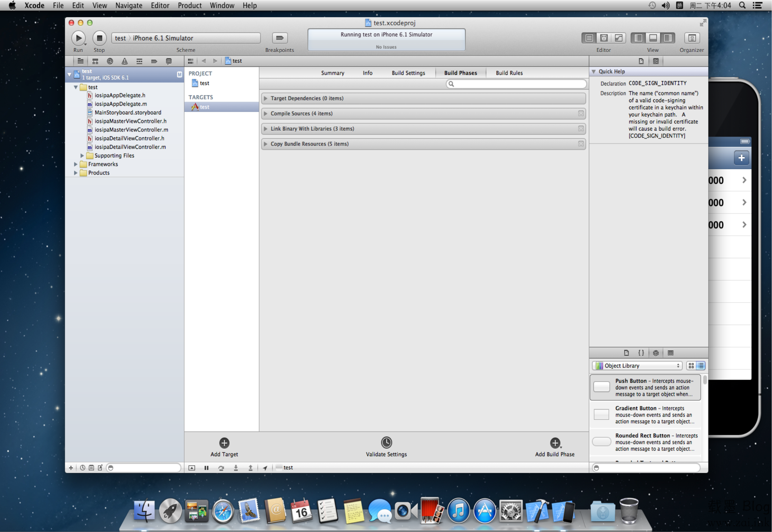772x532 pixels.
Task: Select iosipaAppDelegate.m in file navigator
Action: (120, 104)
